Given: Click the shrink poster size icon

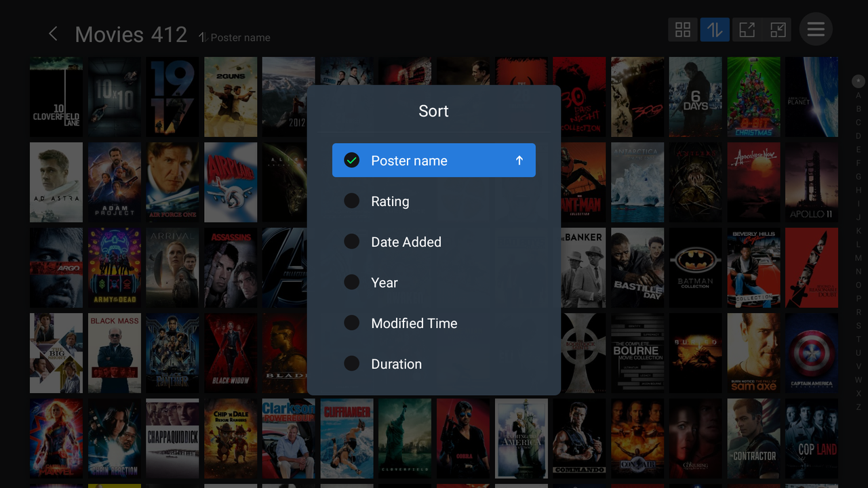Looking at the screenshot, I should pos(778,30).
